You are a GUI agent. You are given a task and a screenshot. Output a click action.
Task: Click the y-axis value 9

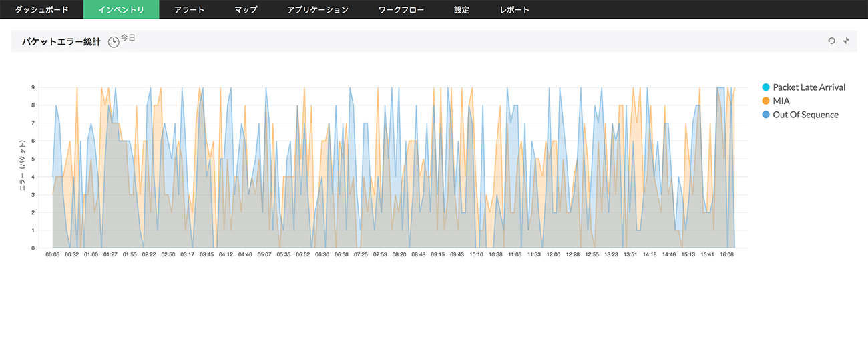[x=33, y=87]
